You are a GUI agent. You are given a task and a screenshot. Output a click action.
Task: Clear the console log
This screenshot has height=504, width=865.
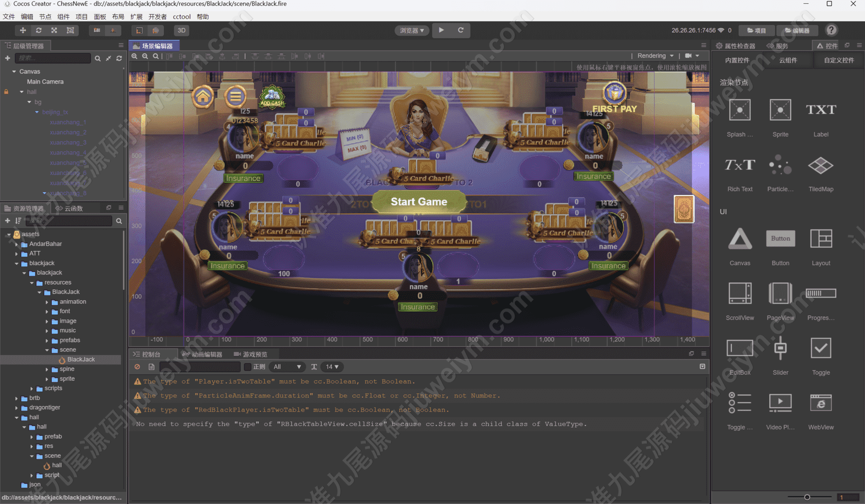coord(137,367)
